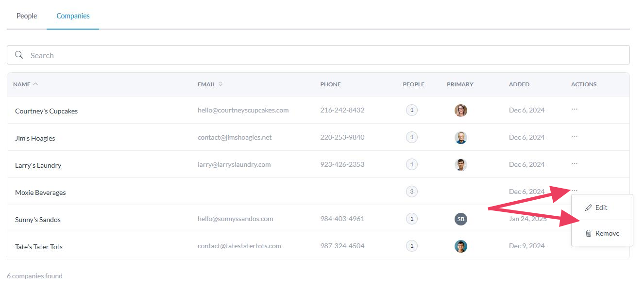Viewport: 644px width, 288px height.
Task: Select the Companies tab
Action: pos(73,16)
